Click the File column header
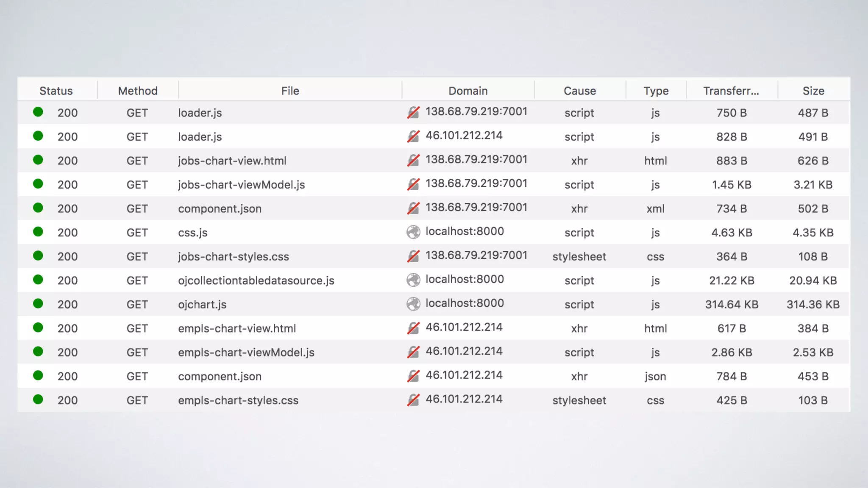The width and height of the screenshot is (868, 488). [x=290, y=91]
